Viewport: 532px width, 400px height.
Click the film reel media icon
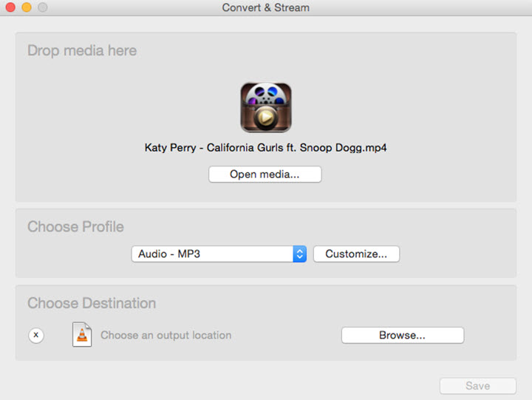tap(266, 107)
